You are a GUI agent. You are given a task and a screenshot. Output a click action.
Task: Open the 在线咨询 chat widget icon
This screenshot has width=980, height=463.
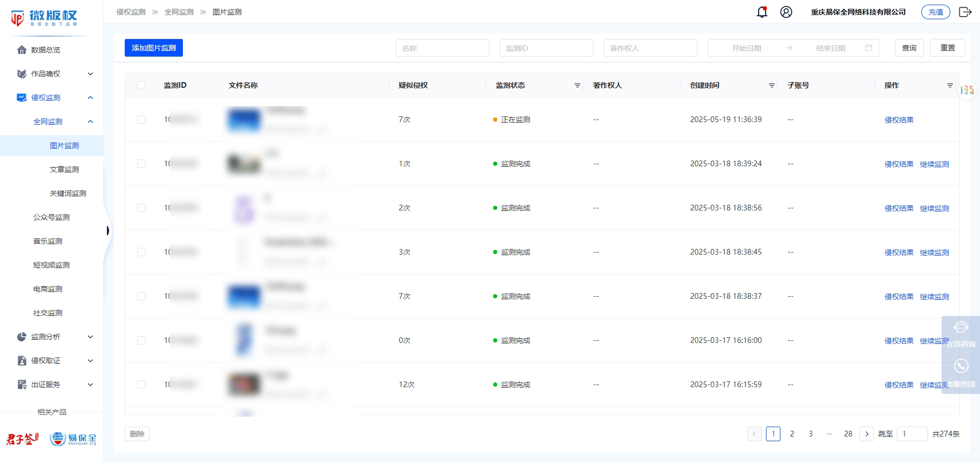(x=961, y=328)
